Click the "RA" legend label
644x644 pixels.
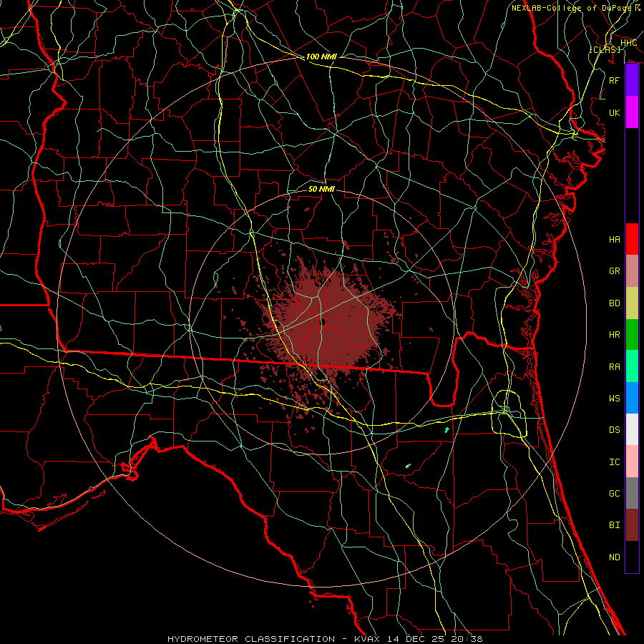tap(614, 367)
